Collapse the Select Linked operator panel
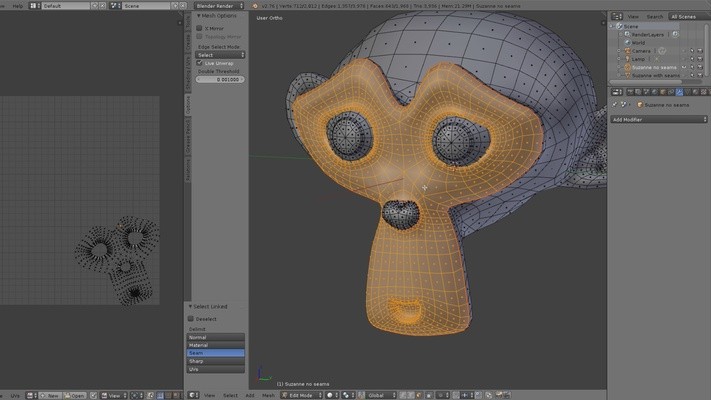Screen dimensions: 711x400 tap(190, 307)
